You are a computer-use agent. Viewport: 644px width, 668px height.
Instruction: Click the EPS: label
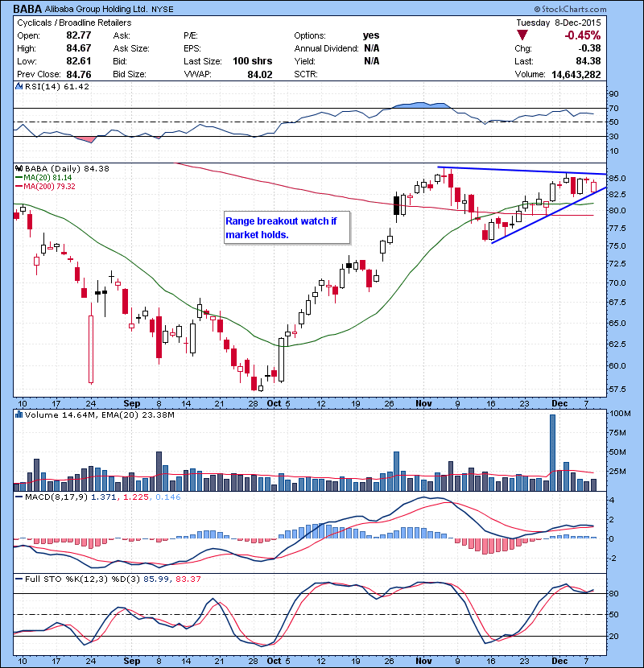192,48
